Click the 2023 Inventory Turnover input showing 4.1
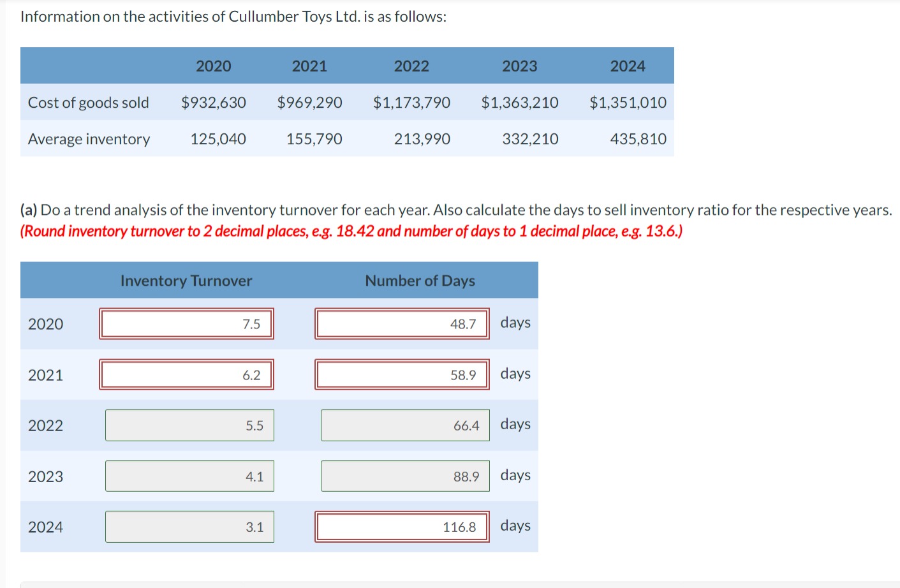The height and width of the screenshot is (588, 900). pyautogui.click(x=189, y=476)
